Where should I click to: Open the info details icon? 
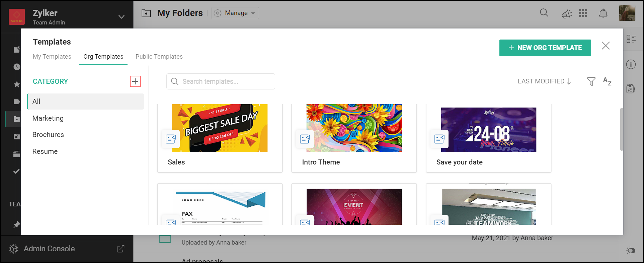(631, 64)
